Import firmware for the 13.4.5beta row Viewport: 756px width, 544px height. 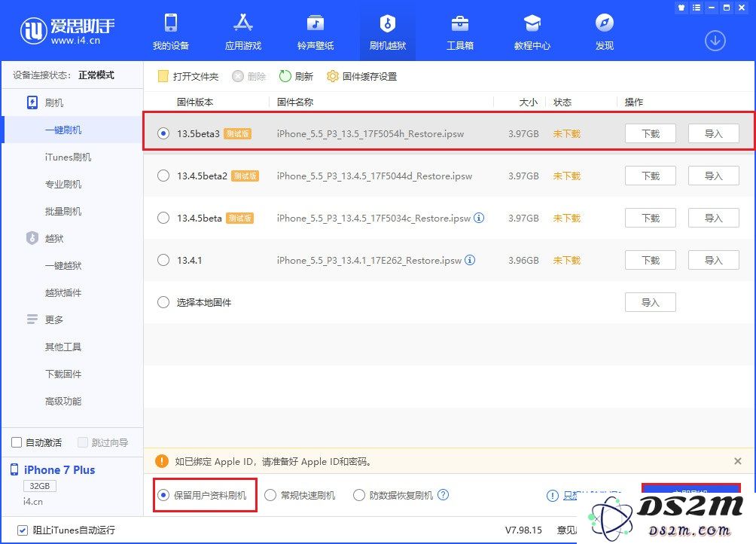click(x=714, y=218)
